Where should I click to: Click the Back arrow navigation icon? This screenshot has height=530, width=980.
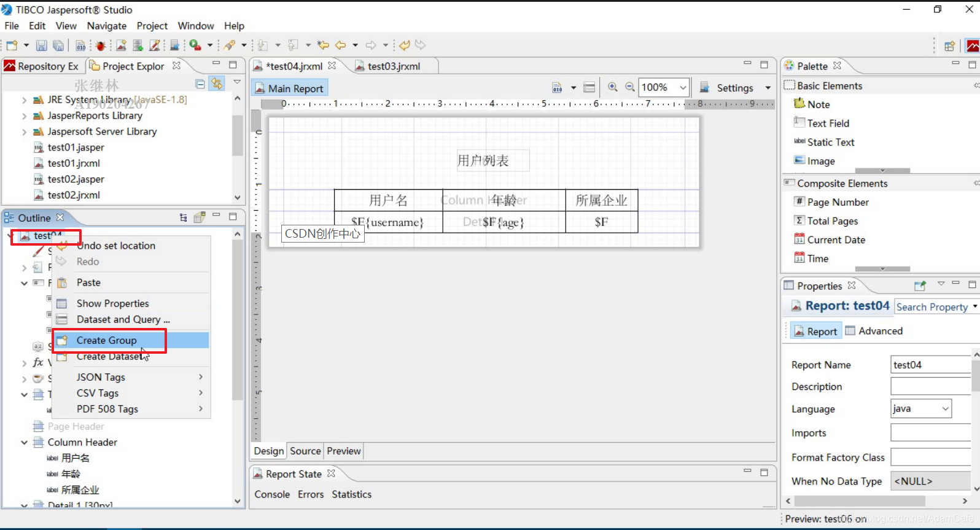(340, 45)
